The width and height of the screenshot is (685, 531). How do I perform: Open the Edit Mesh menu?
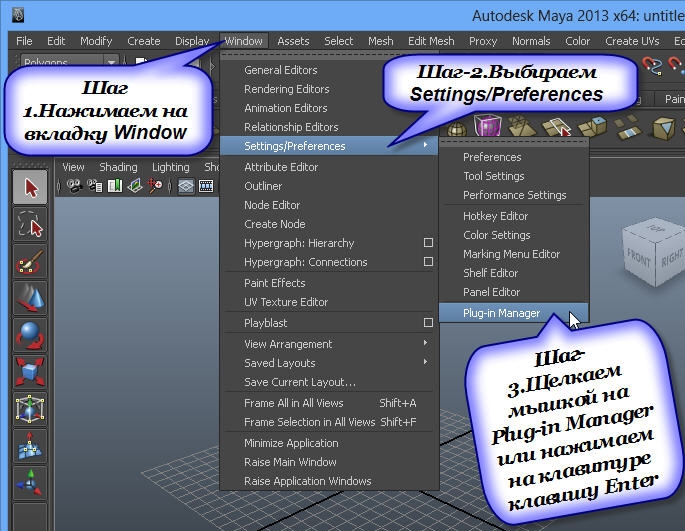[431, 41]
